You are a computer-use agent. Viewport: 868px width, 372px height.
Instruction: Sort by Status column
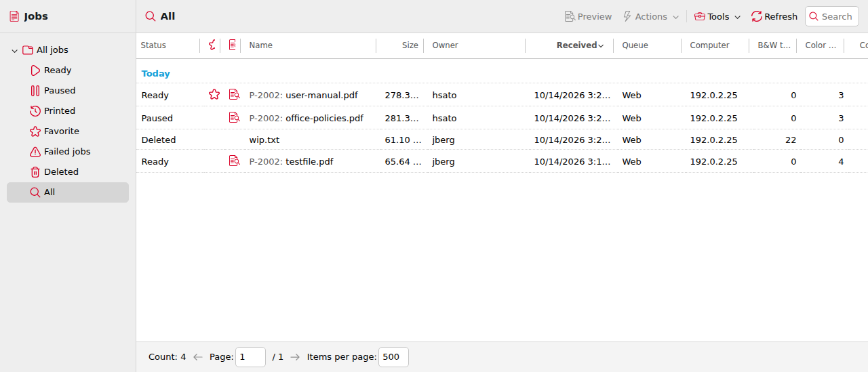pyautogui.click(x=153, y=45)
